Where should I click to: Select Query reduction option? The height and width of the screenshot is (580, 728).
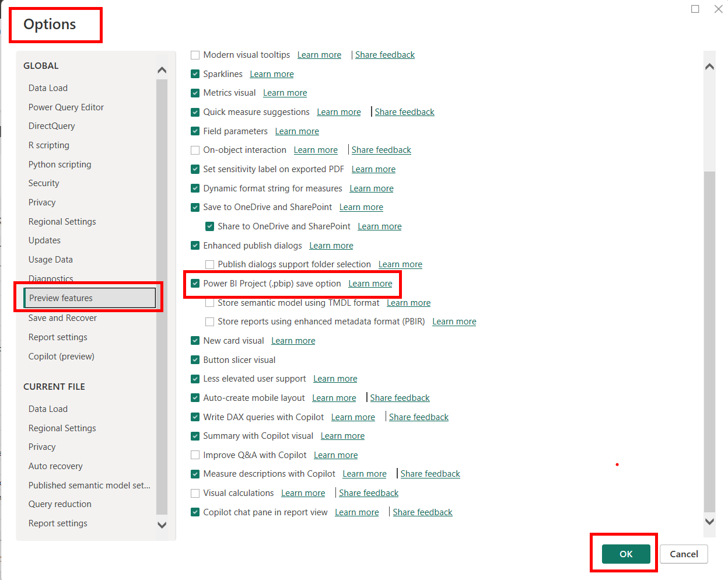(60, 504)
